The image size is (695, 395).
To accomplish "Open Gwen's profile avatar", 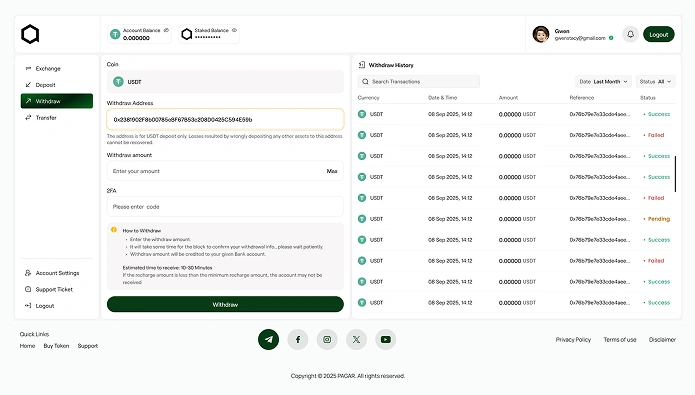I will click(541, 34).
